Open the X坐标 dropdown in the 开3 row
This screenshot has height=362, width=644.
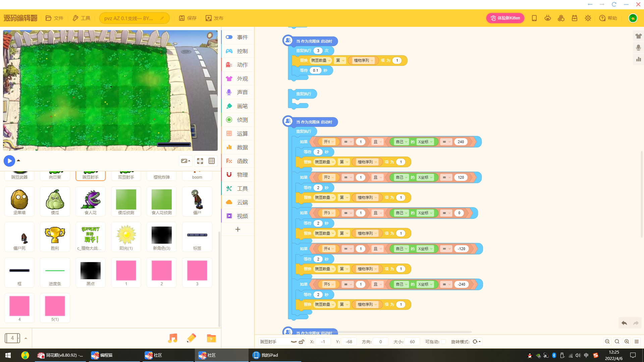tap(425, 213)
